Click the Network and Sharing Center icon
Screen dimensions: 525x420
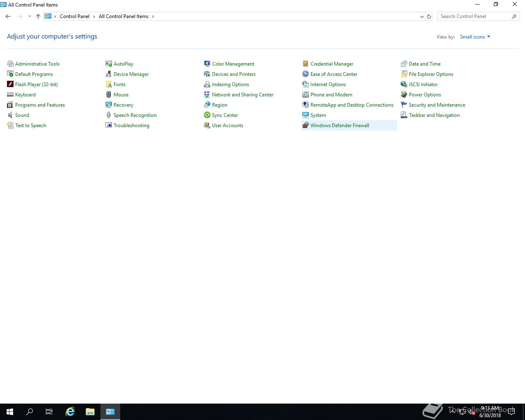coord(207,94)
